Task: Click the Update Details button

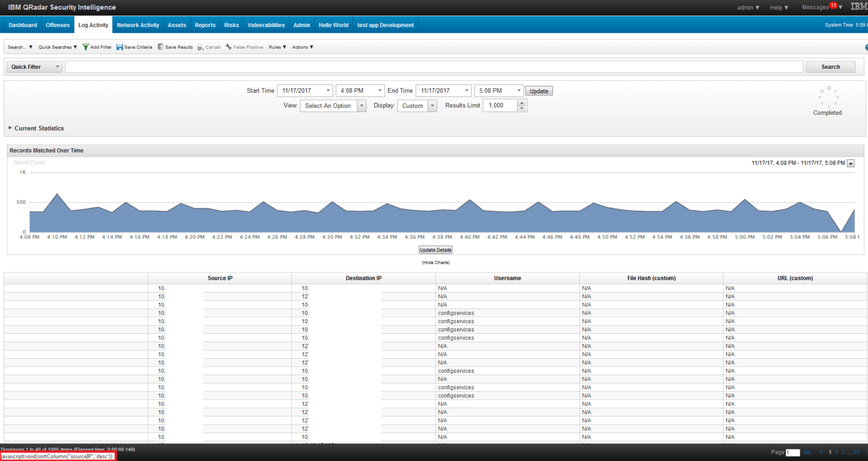Action: (x=435, y=249)
